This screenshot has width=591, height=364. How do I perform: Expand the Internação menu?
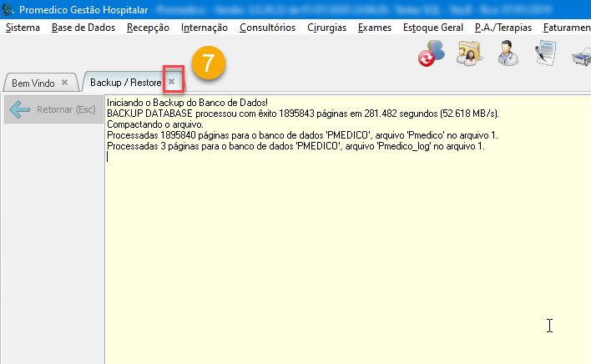[x=204, y=28]
